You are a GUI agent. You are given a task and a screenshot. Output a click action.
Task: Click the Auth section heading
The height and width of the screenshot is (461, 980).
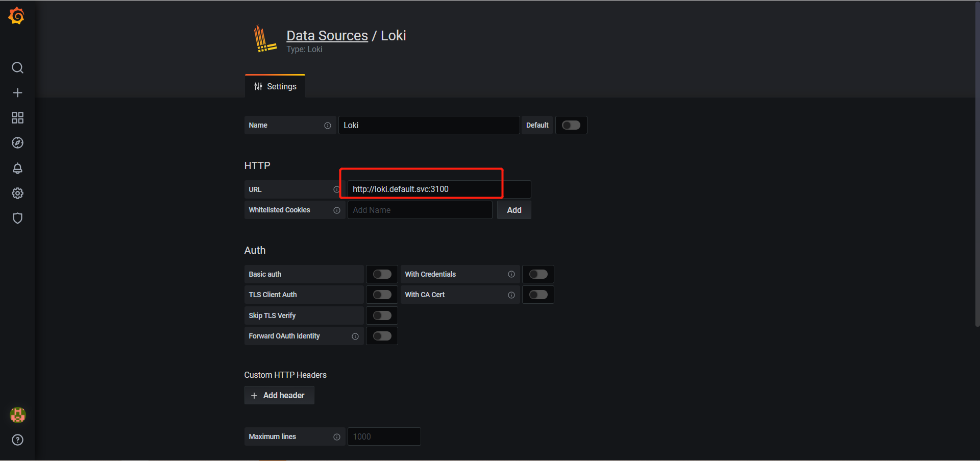click(x=255, y=250)
